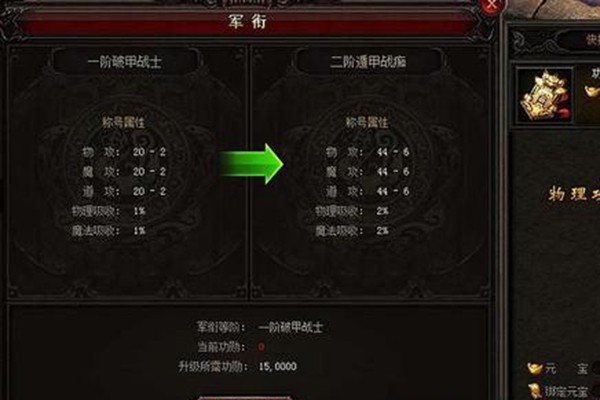Click the 物攻 44-6 stat line
The height and width of the screenshot is (400, 600).
point(368,152)
